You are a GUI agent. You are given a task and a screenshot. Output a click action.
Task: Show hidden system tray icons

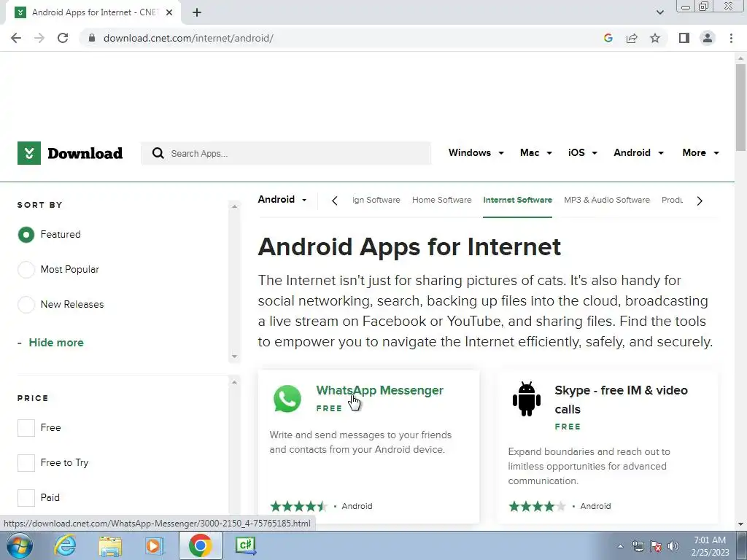click(620, 546)
